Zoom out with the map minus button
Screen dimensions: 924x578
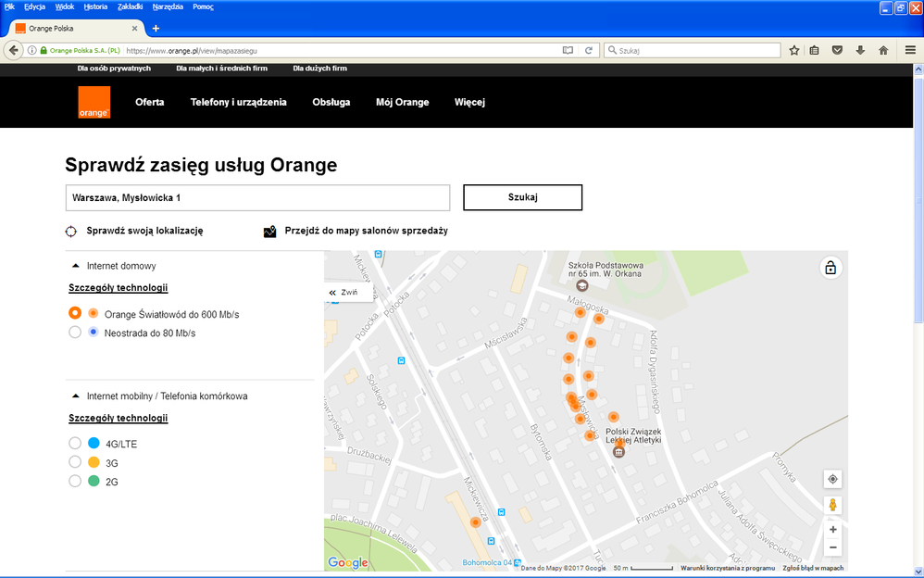832,547
